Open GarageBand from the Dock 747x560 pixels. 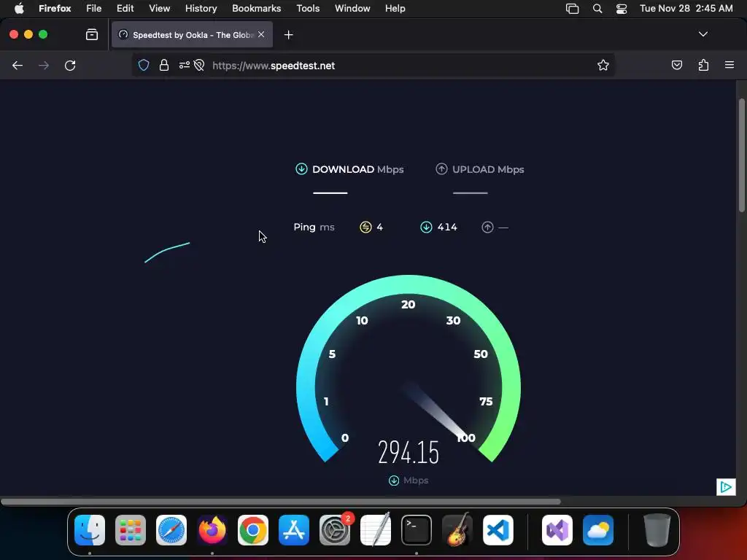[x=457, y=530]
